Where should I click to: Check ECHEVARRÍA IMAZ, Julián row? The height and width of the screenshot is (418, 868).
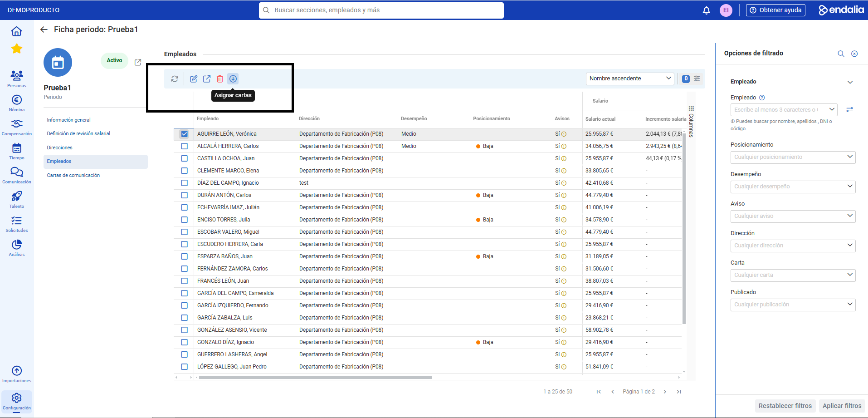point(184,207)
